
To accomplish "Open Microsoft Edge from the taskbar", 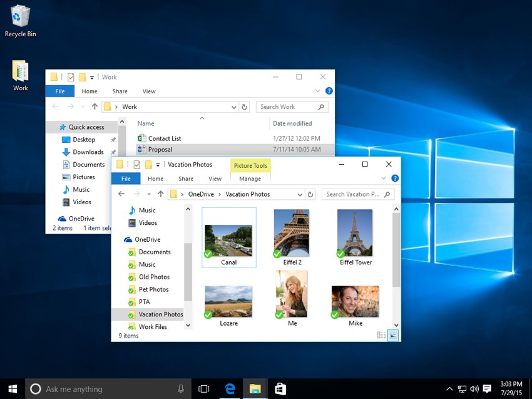I will point(230,389).
